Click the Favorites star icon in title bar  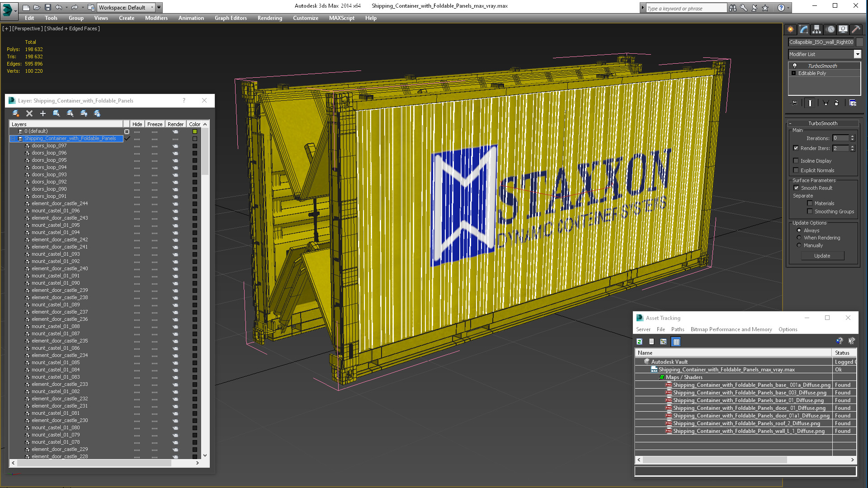(765, 8)
